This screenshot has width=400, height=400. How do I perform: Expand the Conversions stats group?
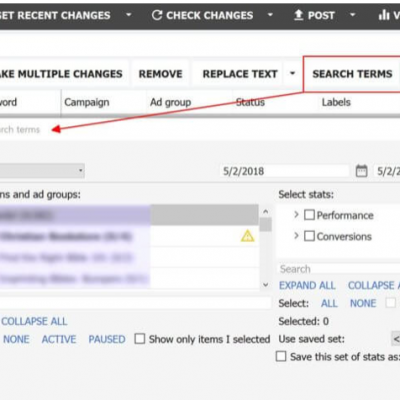[x=296, y=236]
